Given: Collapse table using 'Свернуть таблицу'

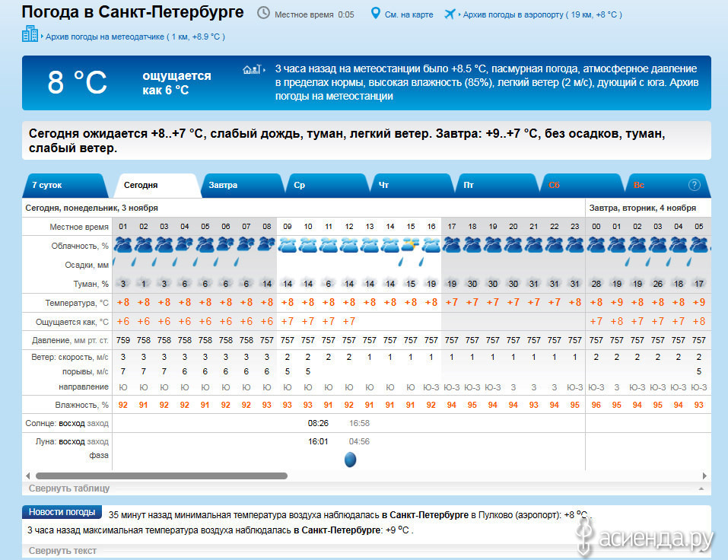Looking at the screenshot, I should [69, 488].
